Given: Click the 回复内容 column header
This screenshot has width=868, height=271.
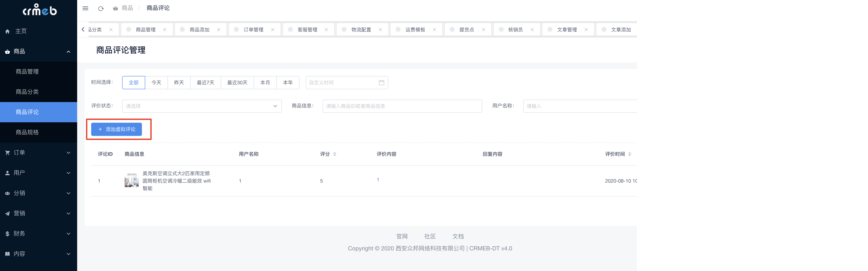Looking at the screenshot, I should [x=492, y=154].
